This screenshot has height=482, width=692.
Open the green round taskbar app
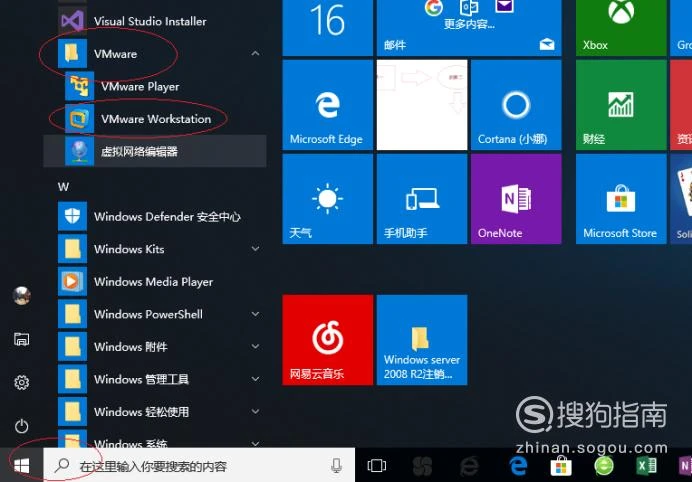(604, 466)
